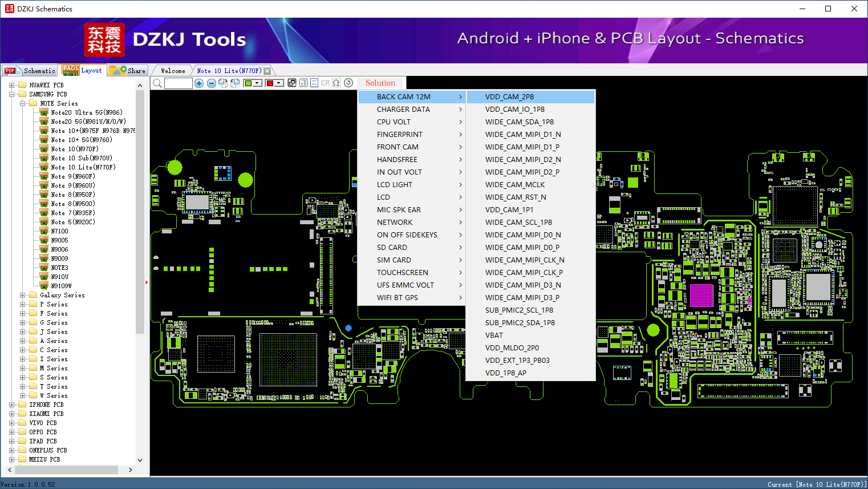Expand the IPHONE PCB tree node
This screenshot has width=868, height=489.
[x=12, y=405]
